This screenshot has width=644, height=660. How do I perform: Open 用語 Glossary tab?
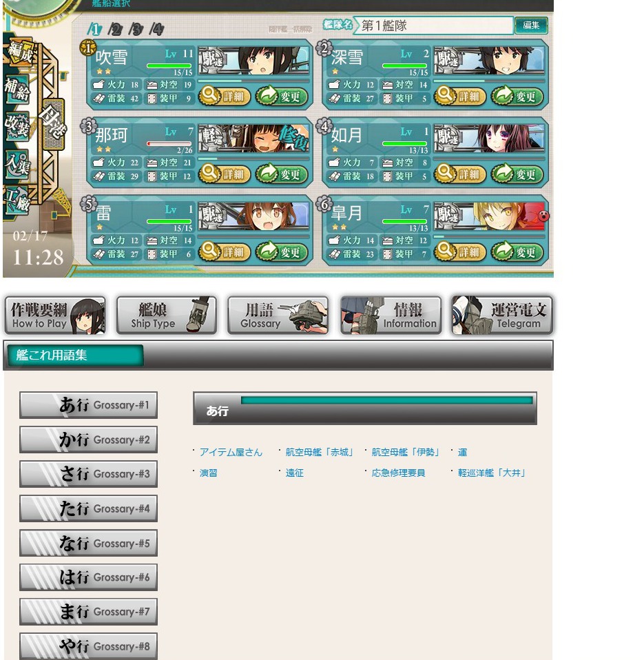(x=278, y=316)
